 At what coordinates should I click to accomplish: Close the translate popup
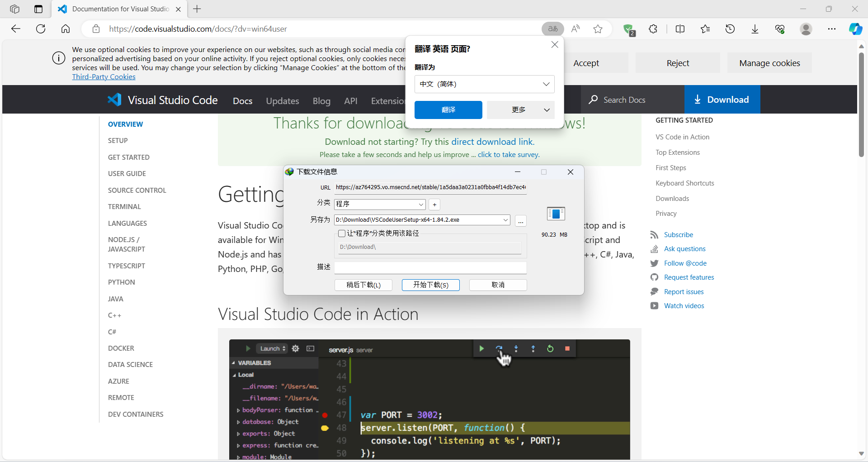click(x=555, y=45)
